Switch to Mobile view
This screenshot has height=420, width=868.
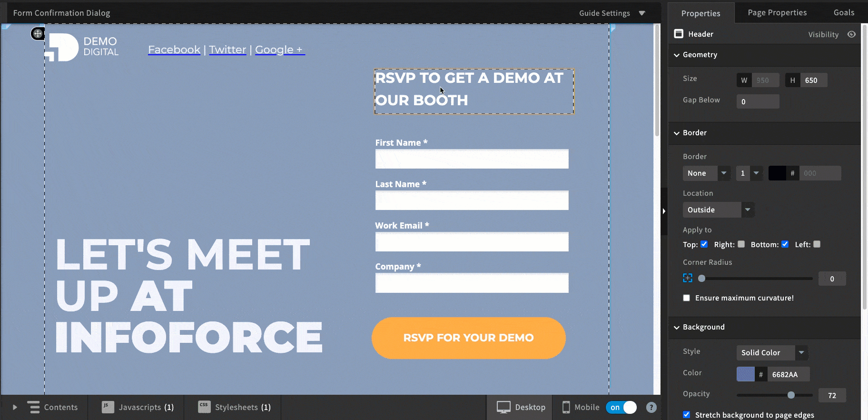581,407
